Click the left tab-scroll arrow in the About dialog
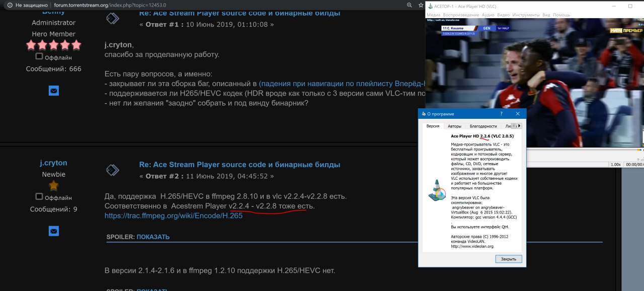The image size is (644, 291). (x=514, y=126)
